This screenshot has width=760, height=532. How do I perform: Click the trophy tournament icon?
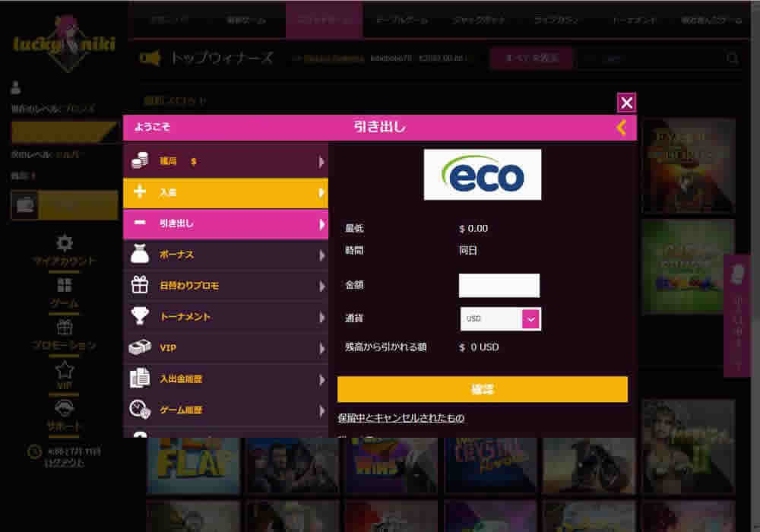coord(140,316)
